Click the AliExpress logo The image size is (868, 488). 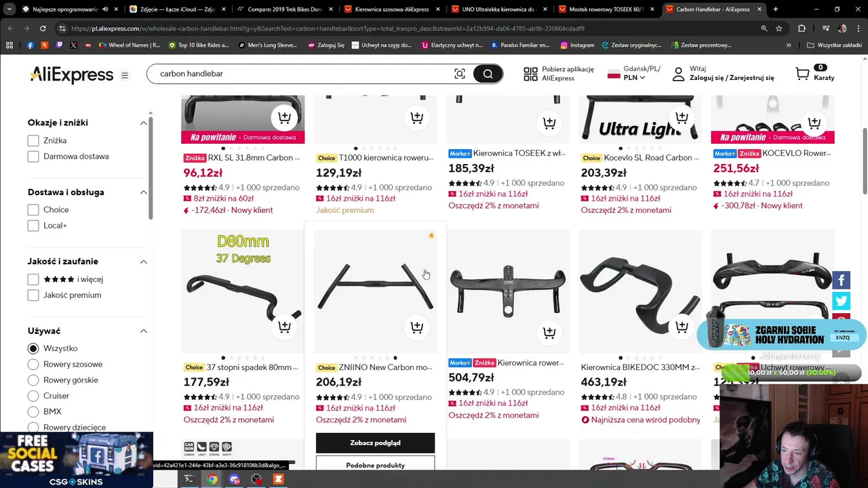pyautogui.click(x=71, y=75)
